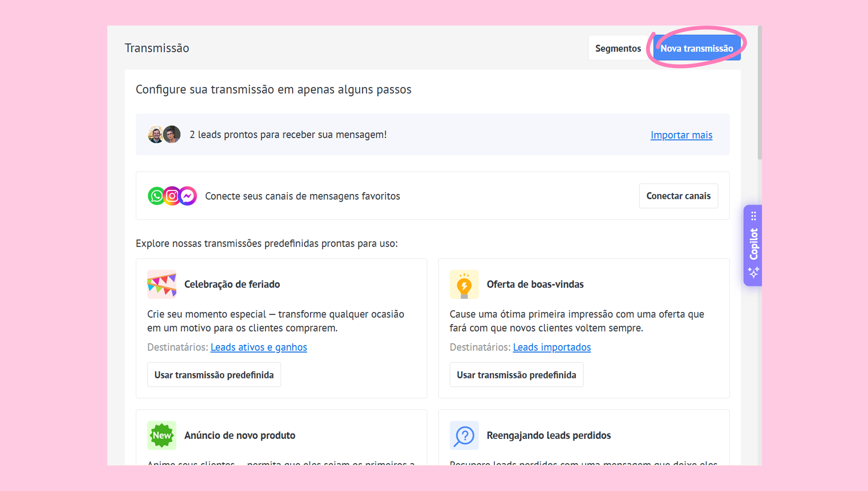The height and width of the screenshot is (491, 868).
Task: Click the Importar mais link
Action: click(x=681, y=135)
